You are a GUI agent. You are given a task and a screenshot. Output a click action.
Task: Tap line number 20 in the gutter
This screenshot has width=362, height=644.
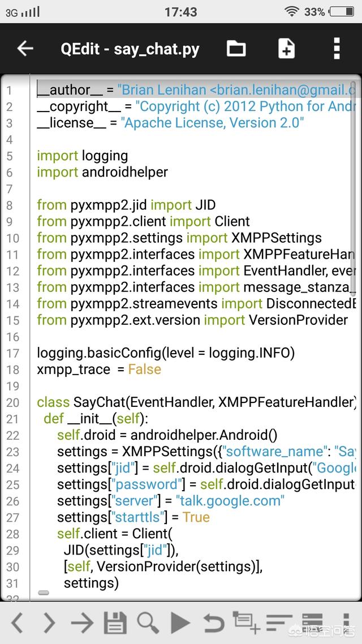point(13,403)
